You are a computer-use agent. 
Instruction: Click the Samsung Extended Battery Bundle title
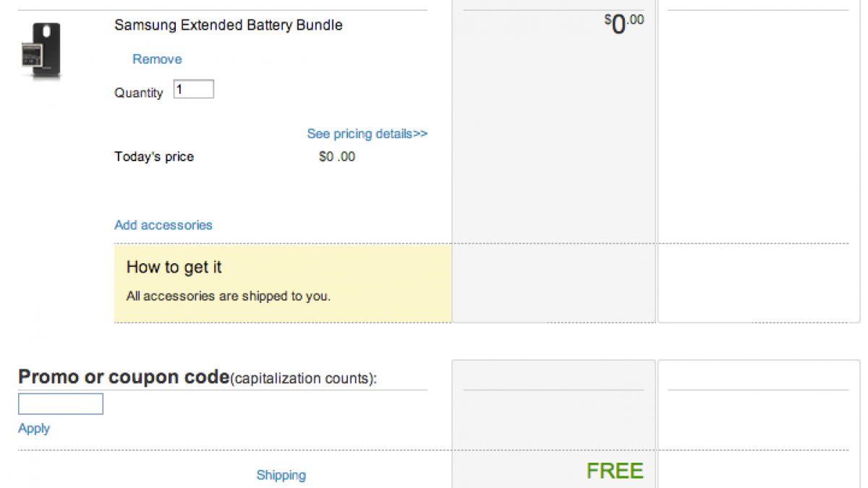point(228,25)
